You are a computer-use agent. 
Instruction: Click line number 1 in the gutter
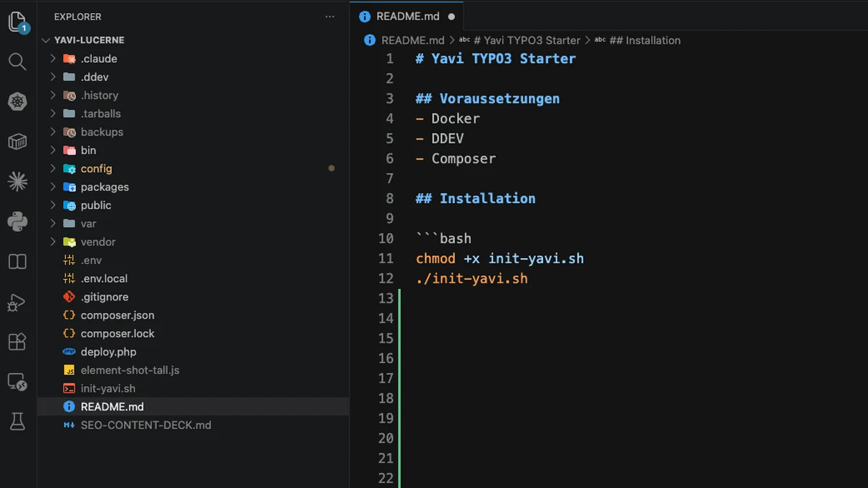[390, 59]
